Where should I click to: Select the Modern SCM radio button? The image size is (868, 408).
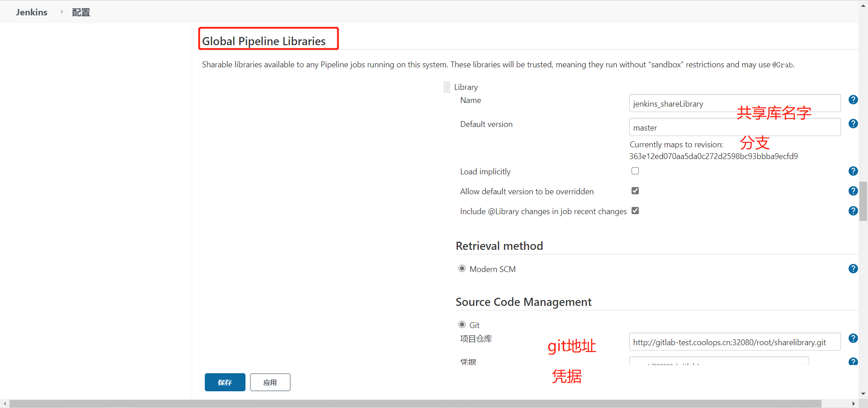coord(462,268)
